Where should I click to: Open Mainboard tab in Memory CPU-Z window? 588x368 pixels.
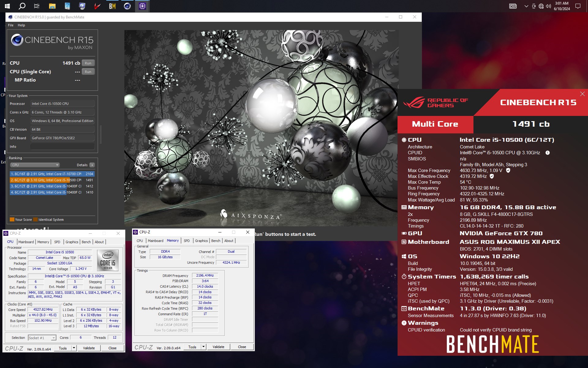156,241
